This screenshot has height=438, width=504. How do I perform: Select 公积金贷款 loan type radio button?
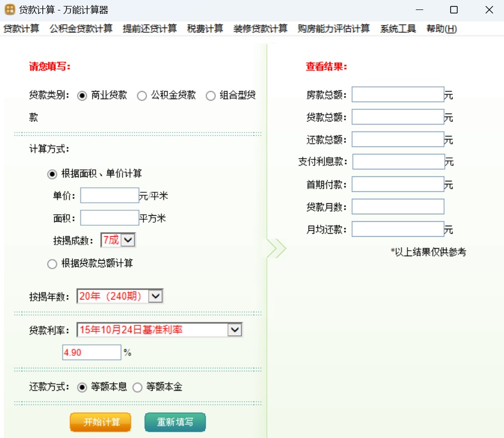[x=142, y=96]
